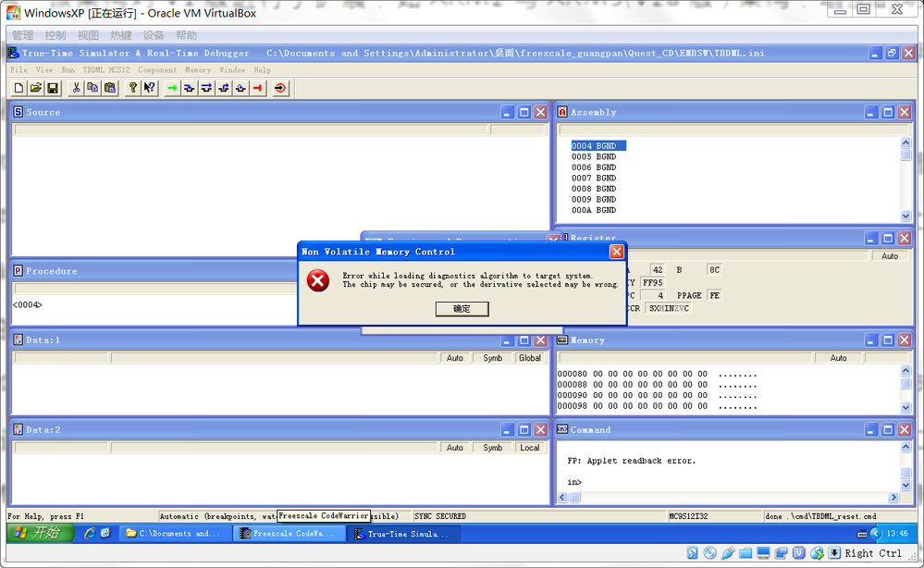Screen dimensions: 924x568
Task: Open the Memory menu
Action: pyautogui.click(x=198, y=69)
